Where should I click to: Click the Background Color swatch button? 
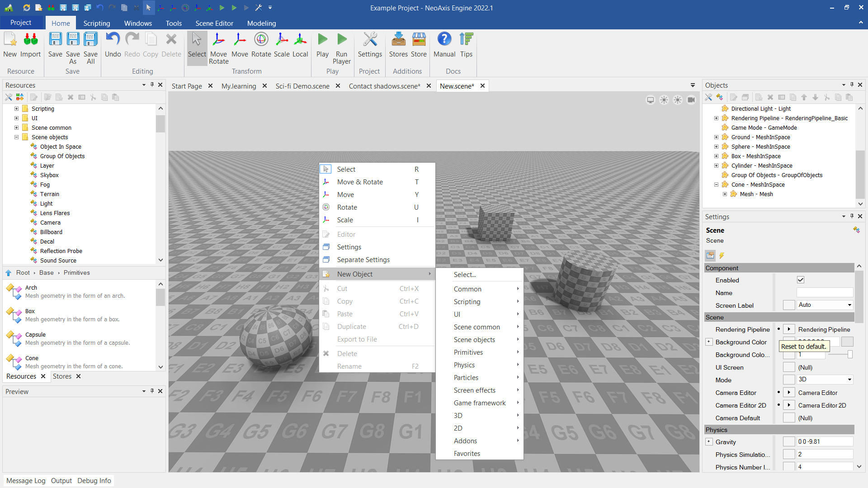point(847,342)
